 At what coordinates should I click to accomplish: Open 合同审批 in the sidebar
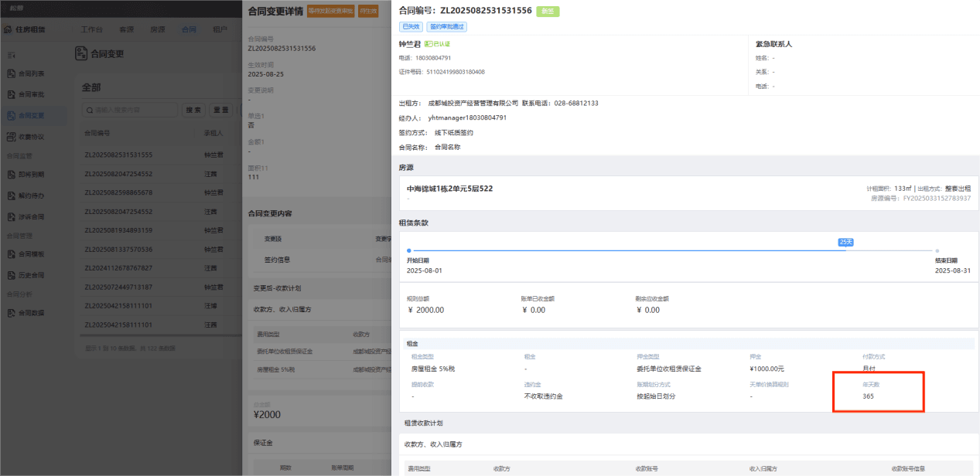click(33, 94)
